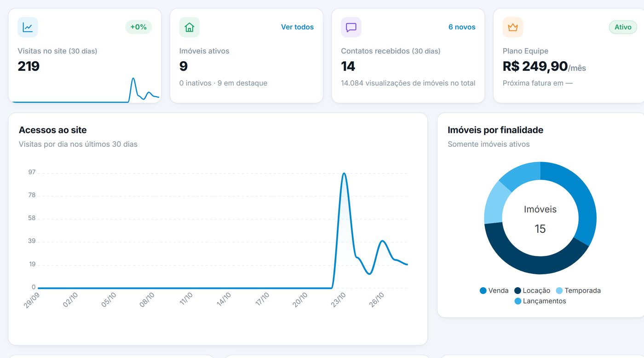Open the 6 novos contacts link
The height and width of the screenshot is (358, 644).
tap(462, 27)
